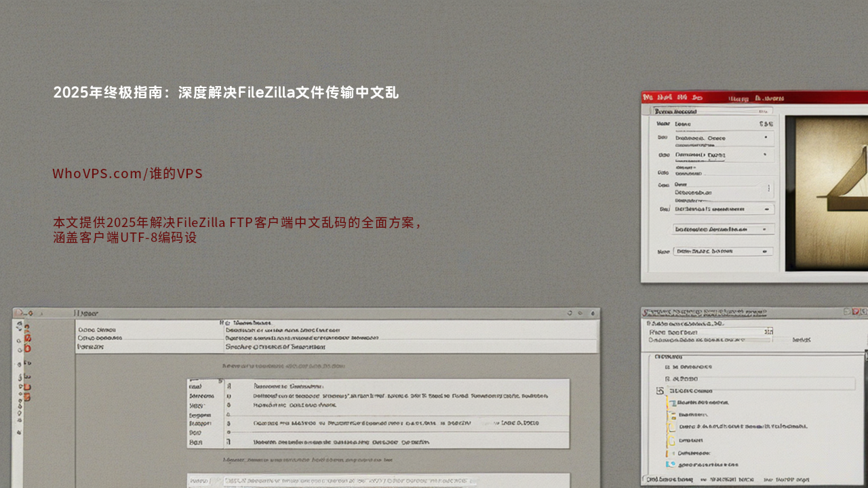
Task: Open the second-to-last dropdown in the red-titled settings window
Action: (x=724, y=230)
